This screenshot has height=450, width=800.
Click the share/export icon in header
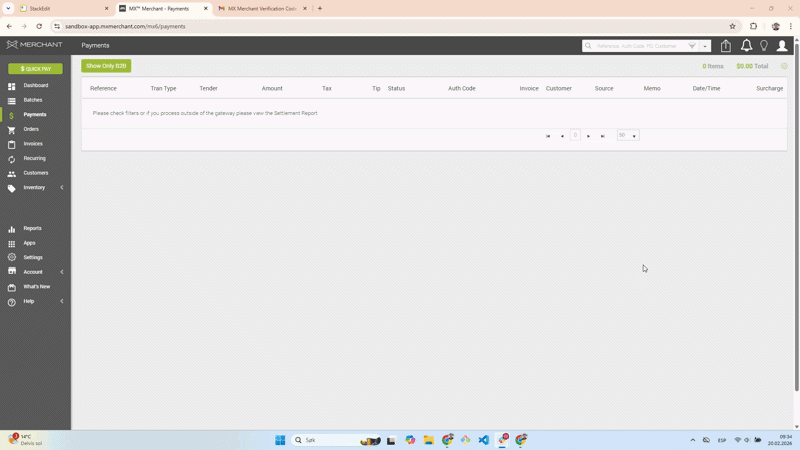coord(726,46)
